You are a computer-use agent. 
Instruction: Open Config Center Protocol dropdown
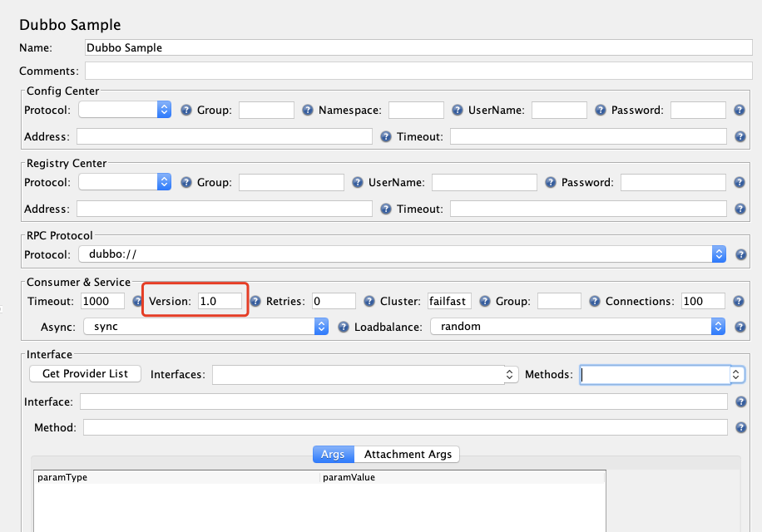click(125, 110)
